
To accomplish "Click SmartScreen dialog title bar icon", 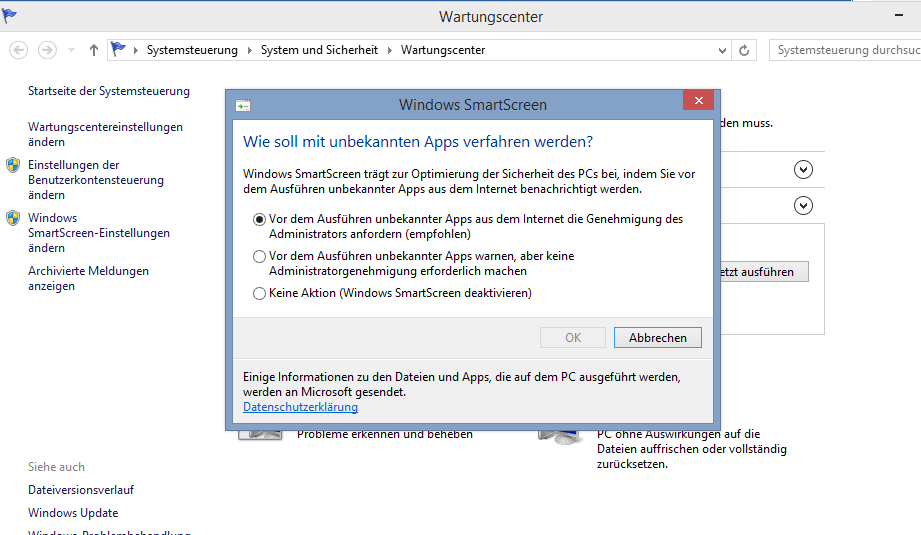I will point(243,106).
